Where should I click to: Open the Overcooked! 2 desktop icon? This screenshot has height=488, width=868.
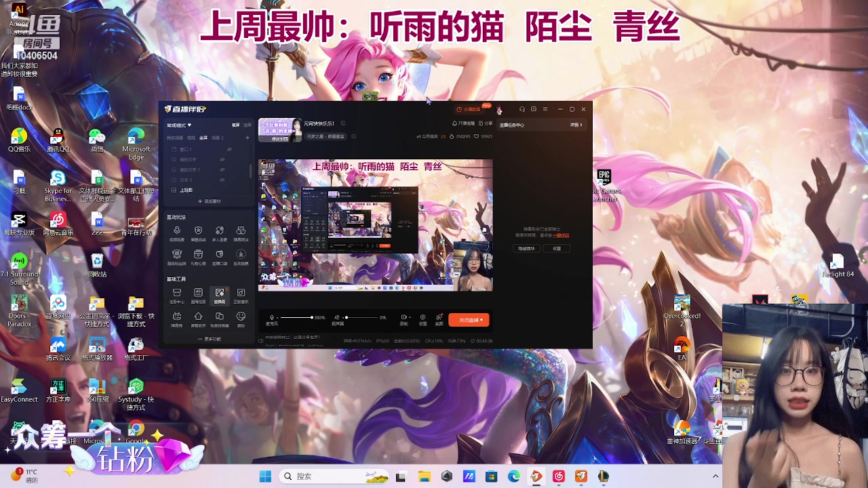(x=682, y=312)
